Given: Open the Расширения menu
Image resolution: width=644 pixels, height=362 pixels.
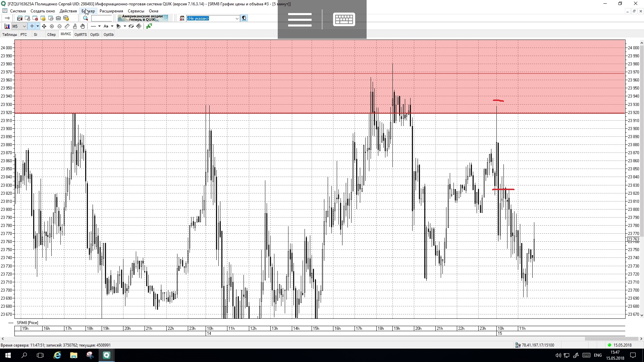Looking at the screenshot, I should point(111,11).
